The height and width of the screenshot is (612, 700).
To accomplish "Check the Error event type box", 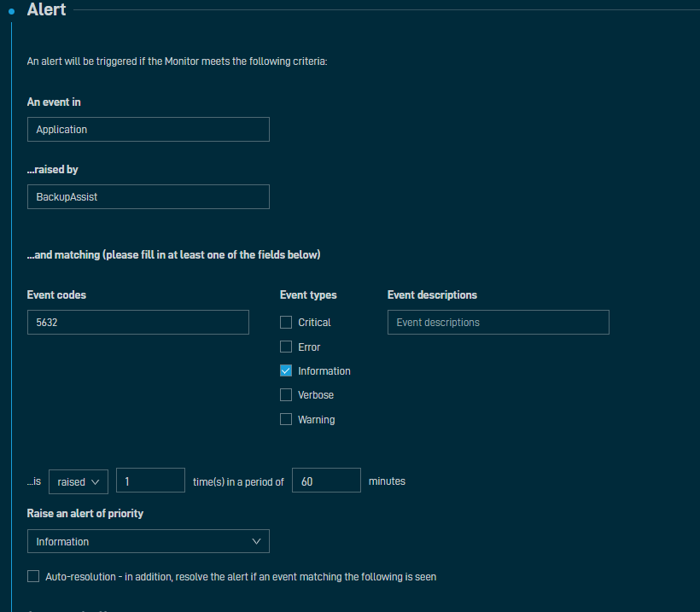I will [x=286, y=347].
